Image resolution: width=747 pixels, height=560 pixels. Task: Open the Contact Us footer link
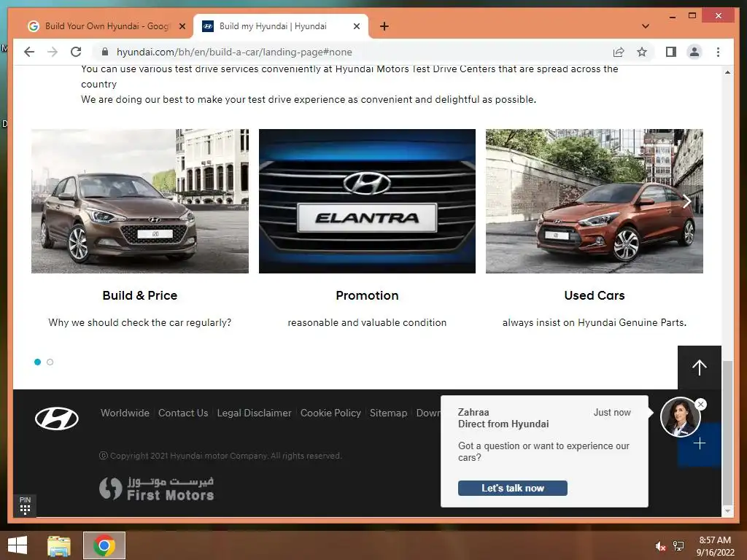pos(183,413)
